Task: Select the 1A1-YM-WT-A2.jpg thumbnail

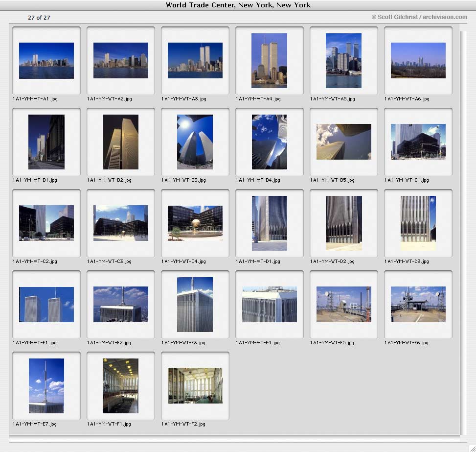Action: point(121,61)
